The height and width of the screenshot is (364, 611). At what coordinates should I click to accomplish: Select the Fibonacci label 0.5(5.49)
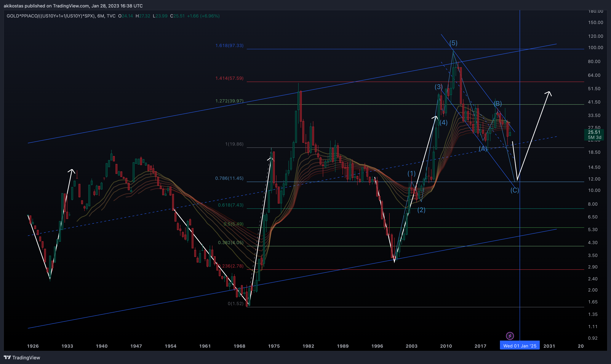point(233,224)
